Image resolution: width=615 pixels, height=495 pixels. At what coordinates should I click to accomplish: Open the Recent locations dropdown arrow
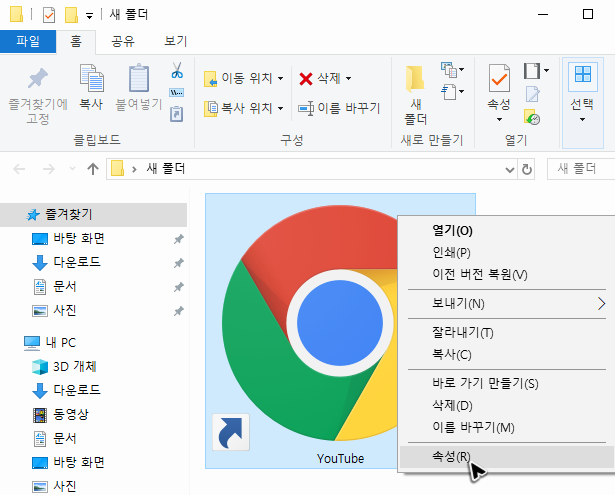[x=72, y=169]
